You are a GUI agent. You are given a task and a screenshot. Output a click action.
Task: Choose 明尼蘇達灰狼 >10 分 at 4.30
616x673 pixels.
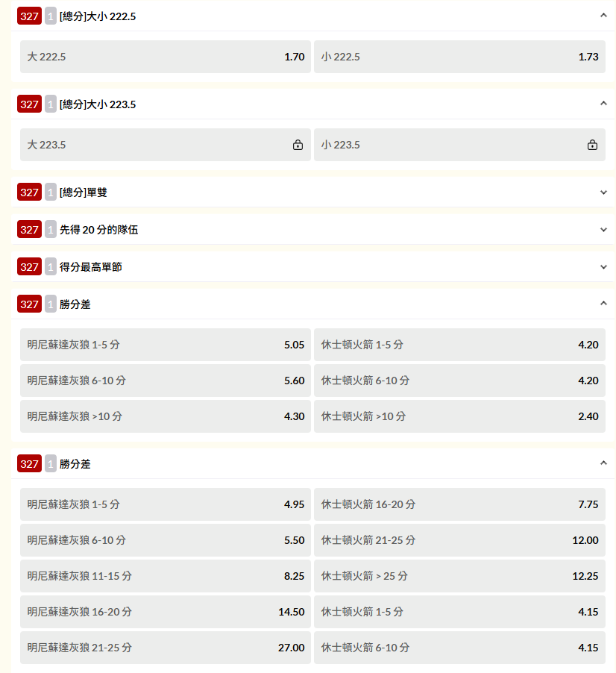pyautogui.click(x=165, y=416)
